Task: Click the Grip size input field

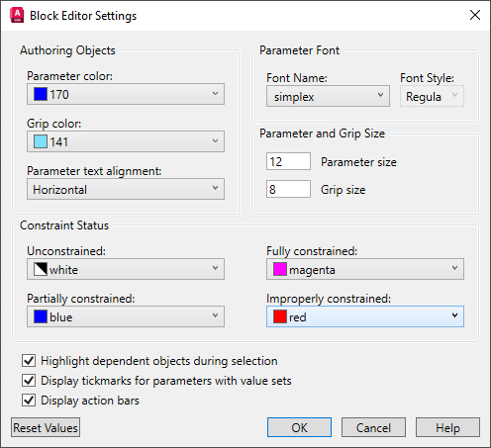Action: click(288, 189)
